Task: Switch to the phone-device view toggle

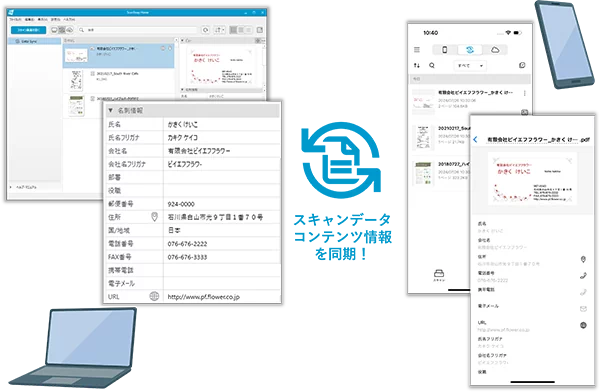Action: point(444,50)
